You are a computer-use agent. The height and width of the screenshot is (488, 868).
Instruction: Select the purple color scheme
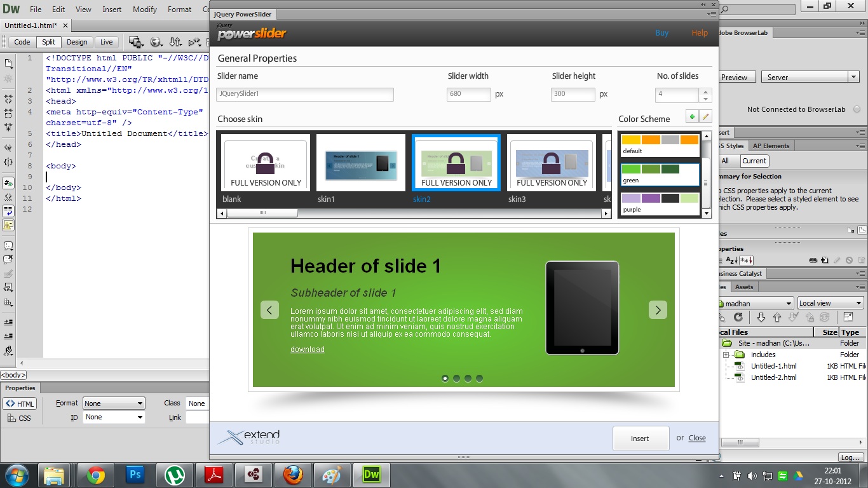pyautogui.click(x=659, y=203)
